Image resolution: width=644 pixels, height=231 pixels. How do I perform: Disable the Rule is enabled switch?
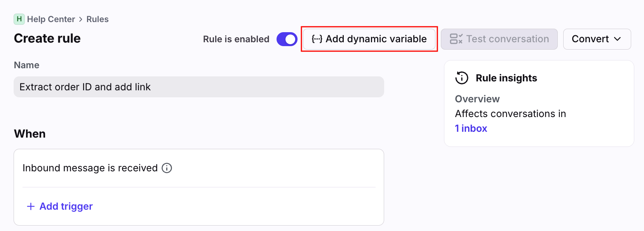(x=287, y=39)
